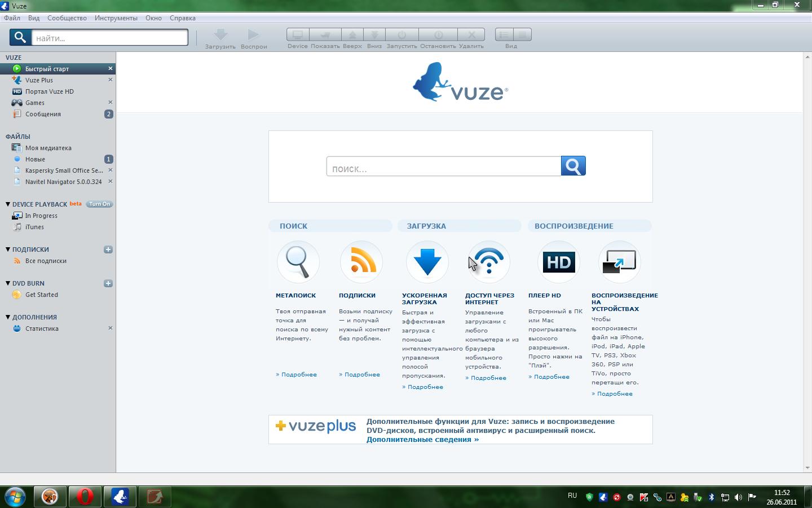812x508 pixels.
Task: Open Games in the sidebar
Action: (x=35, y=103)
